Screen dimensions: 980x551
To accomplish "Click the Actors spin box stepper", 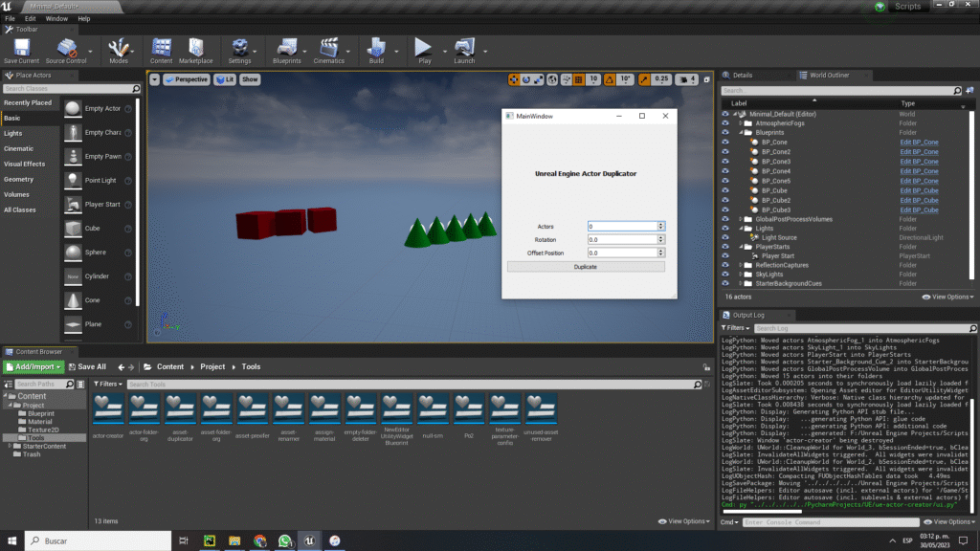I will pyautogui.click(x=660, y=226).
